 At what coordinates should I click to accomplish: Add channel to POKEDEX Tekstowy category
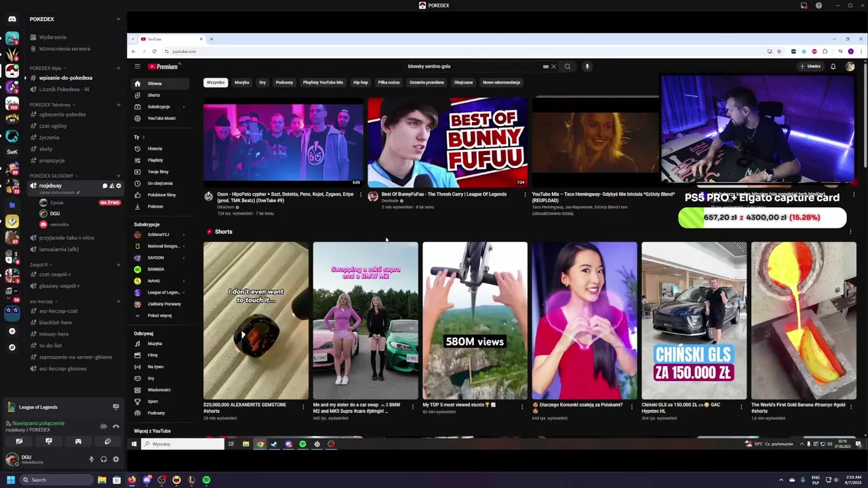coord(119,104)
